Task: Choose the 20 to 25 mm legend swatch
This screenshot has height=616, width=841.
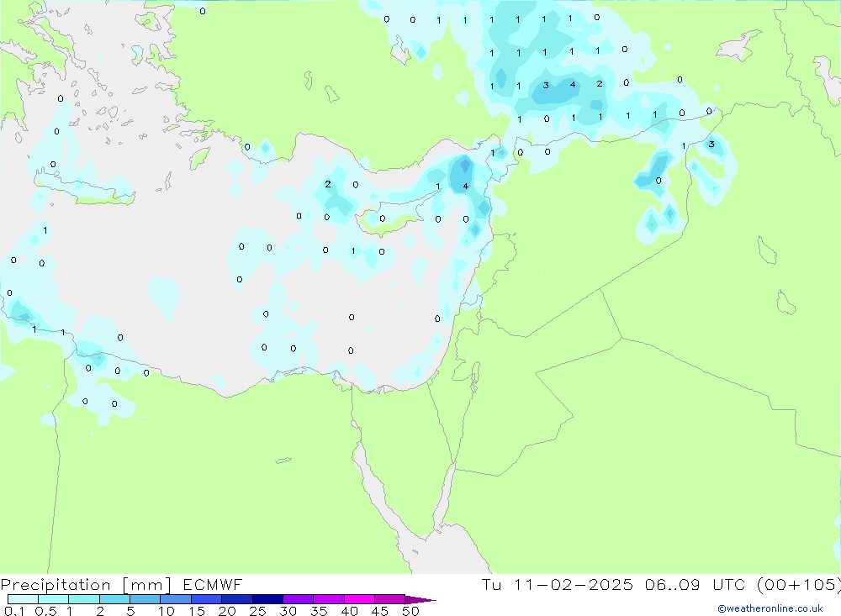Action: click(x=237, y=599)
